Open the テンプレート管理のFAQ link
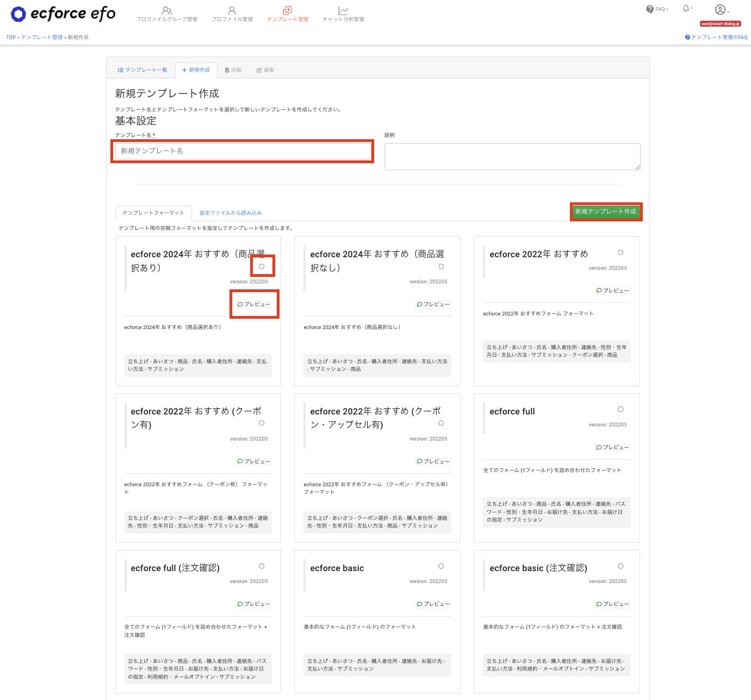The width and height of the screenshot is (751, 700). coord(716,36)
